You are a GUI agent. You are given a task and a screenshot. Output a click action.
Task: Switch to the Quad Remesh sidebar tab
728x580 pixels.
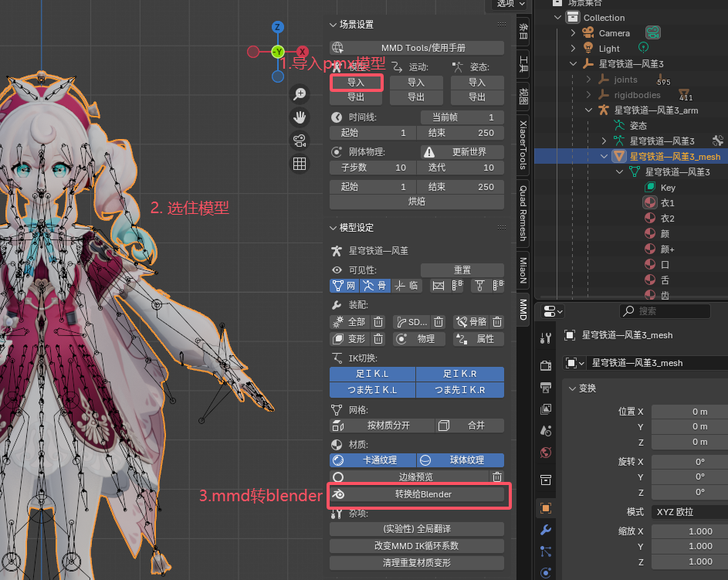click(x=523, y=213)
